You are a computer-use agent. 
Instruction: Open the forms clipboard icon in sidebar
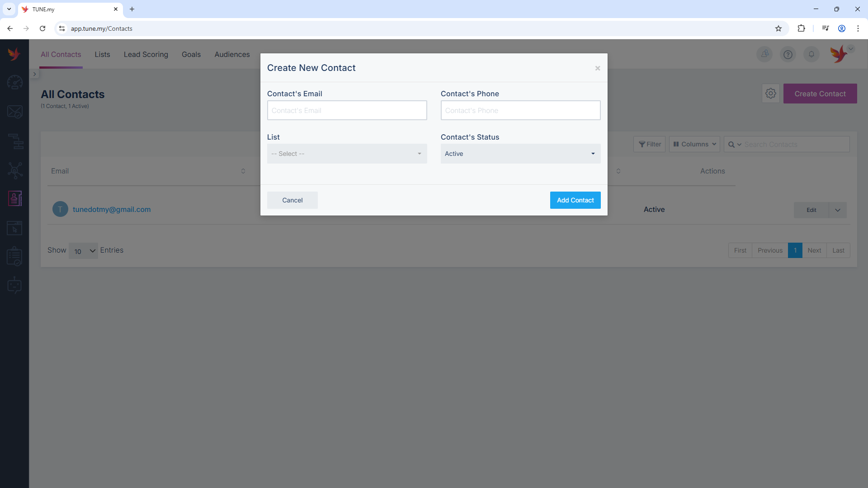(14, 257)
